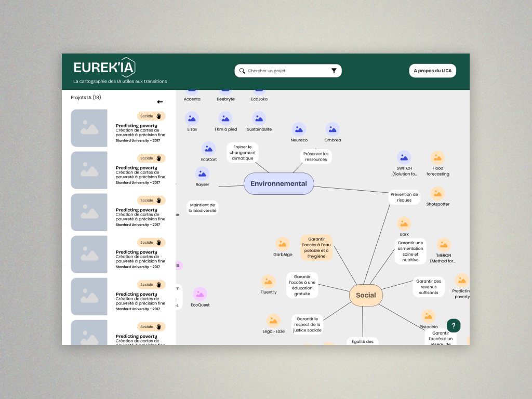Click Garantir l'accès à une éducation gratuite node
This screenshot has height=399, width=532.
(302, 285)
